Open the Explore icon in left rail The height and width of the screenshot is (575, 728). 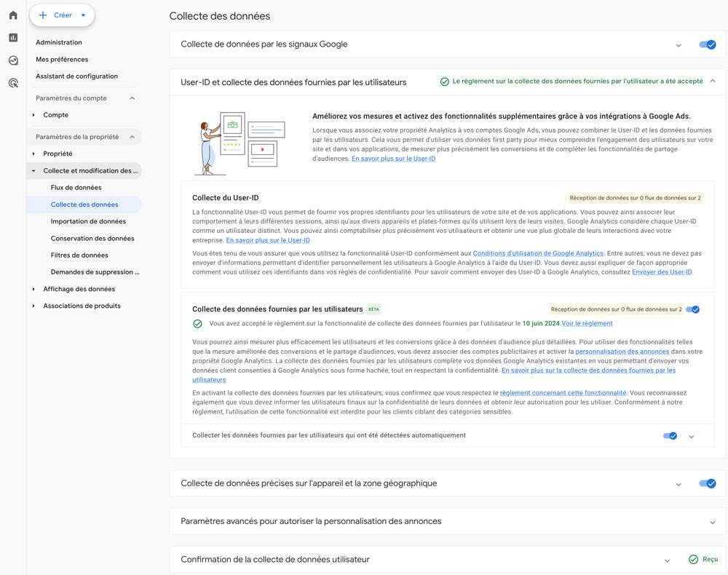pyautogui.click(x=13, y=60)
